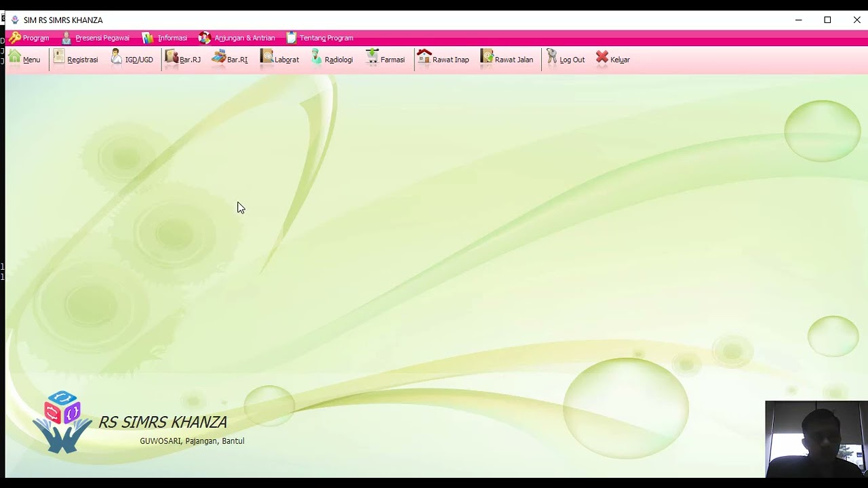This screenshot has width=868, height=488.
Task: Click the Log Out keys icon
Action: (552, 58)
